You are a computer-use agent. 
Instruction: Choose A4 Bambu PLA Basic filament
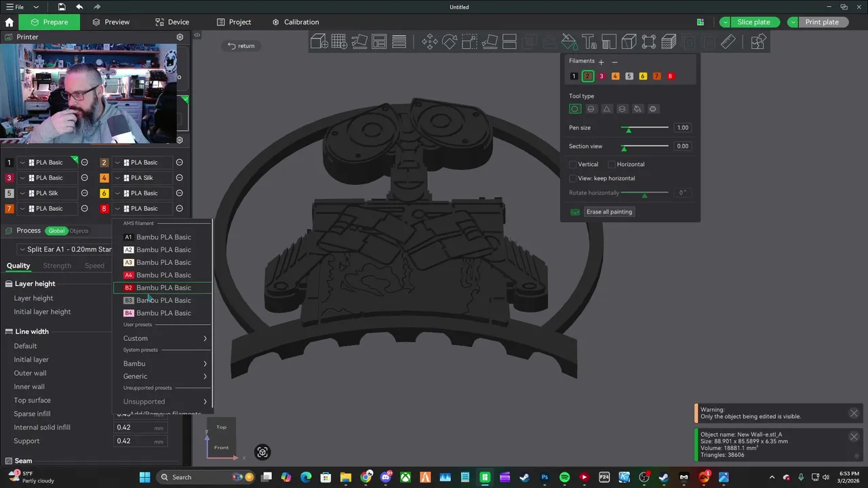pyautogui.click(x=163, y=275)
